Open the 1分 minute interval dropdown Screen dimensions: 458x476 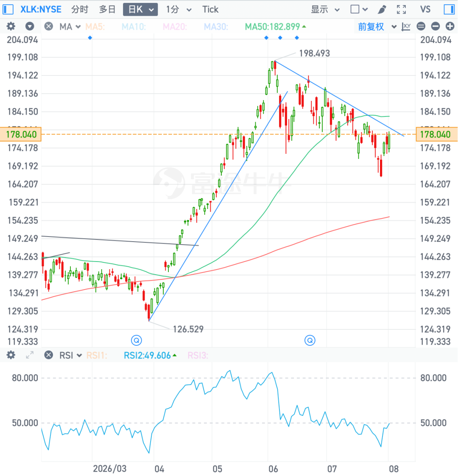coord(179,9)
